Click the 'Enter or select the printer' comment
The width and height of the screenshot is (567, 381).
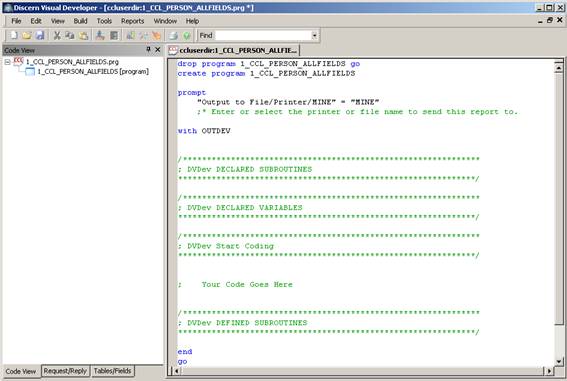point(358,112)
